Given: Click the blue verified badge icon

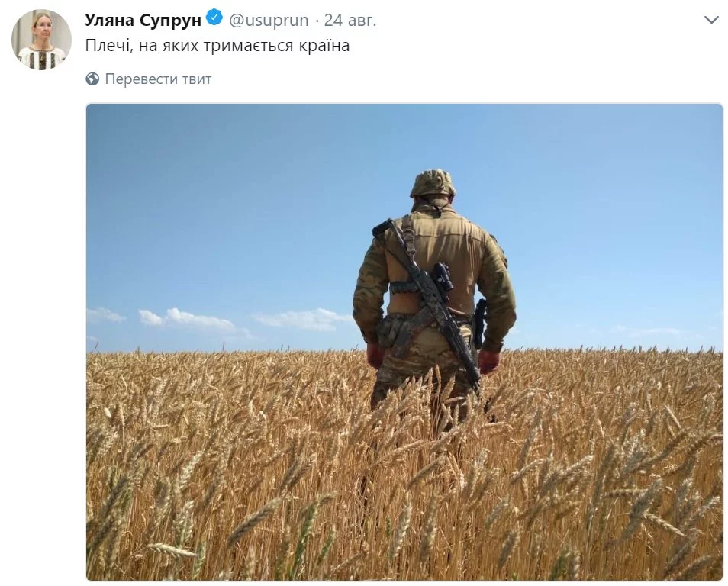Looking at the screenshot, I should pos(214,18).
